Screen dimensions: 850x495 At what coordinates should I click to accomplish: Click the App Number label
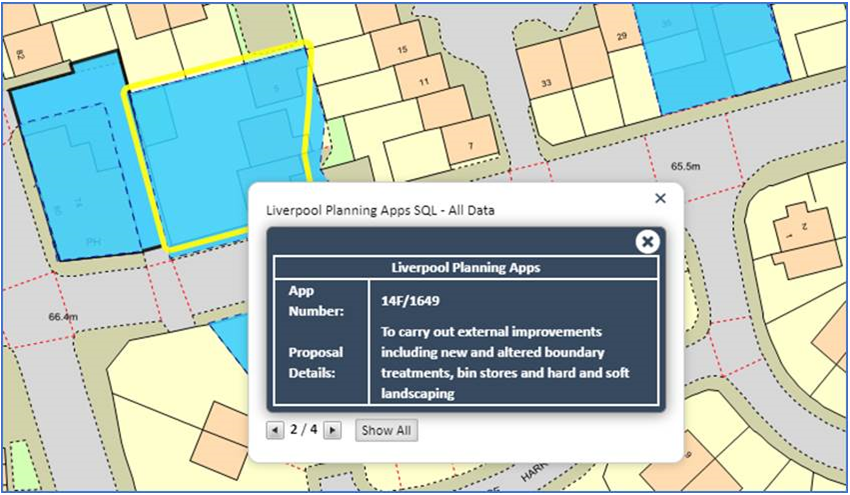point(316,301)
